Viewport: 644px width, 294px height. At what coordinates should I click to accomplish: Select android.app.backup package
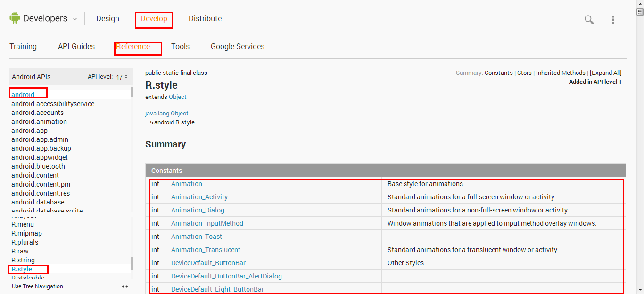coord(41,148)
